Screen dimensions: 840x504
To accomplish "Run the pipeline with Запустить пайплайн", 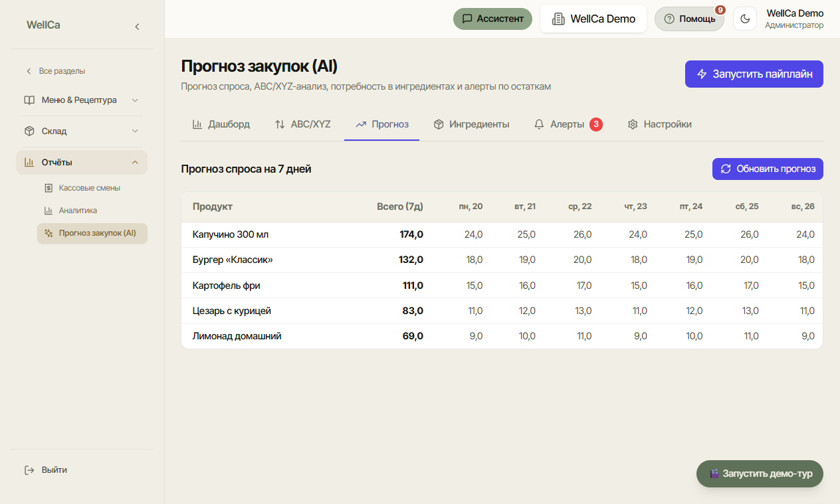I will [754, 74].
